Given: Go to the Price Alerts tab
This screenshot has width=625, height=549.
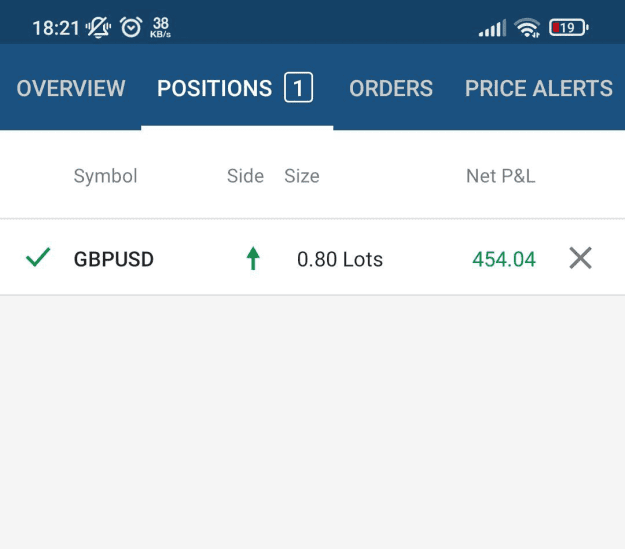Looking at the screenshot, I should (539, 88).
